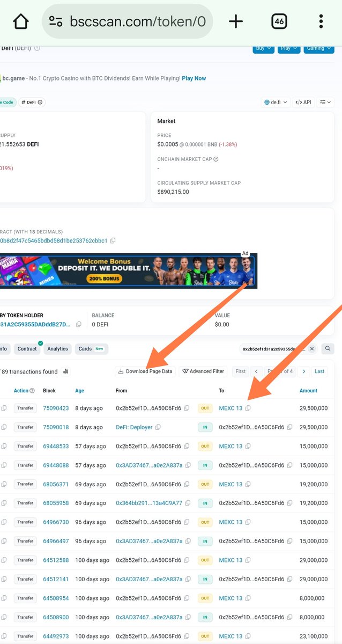Image resolution: width=342 pixels, height=644 pixels.
Task: Copy MEXC 13 address in block 69448533 row
Action: coord(248,447)
